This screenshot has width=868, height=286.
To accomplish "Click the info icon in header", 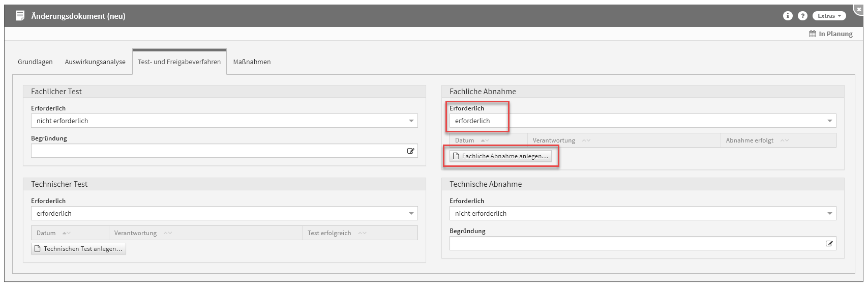I will click(x=788, y=16).
